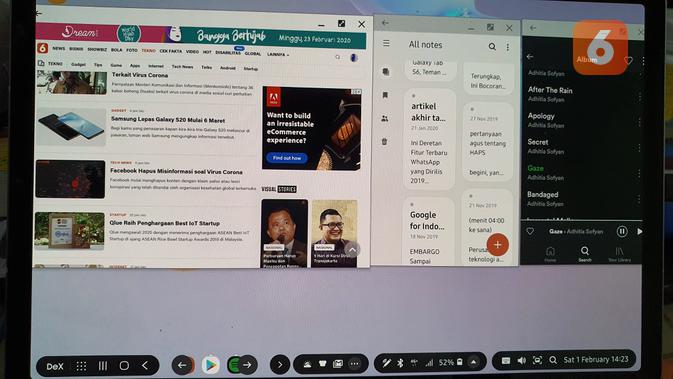673x379 pixels.
Task: Search the news site magnifier icon
Action: coord(337,57)
